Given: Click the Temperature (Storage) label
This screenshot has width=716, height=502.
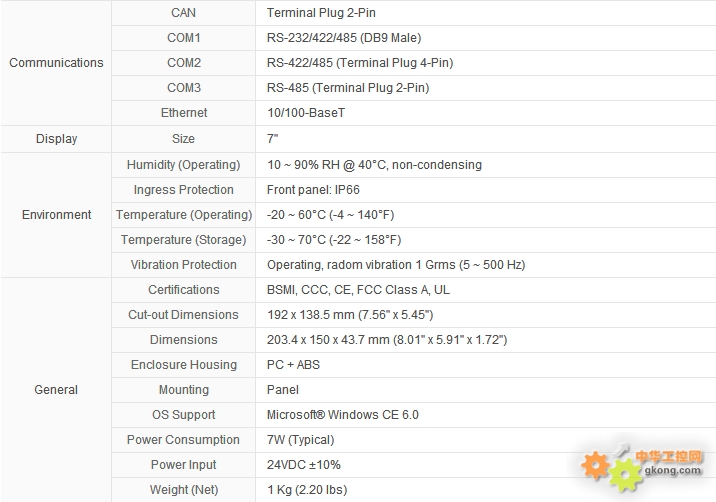Looking at the screenshot, I should pyautogui.click(x=184, y=240).
